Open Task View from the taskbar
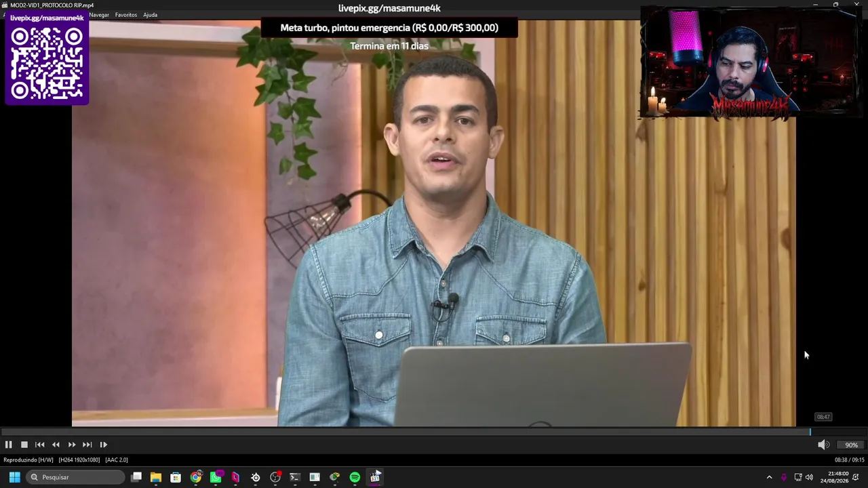This screenshot has width=868, height=488. pyautogui.click(x=136, y=477)
